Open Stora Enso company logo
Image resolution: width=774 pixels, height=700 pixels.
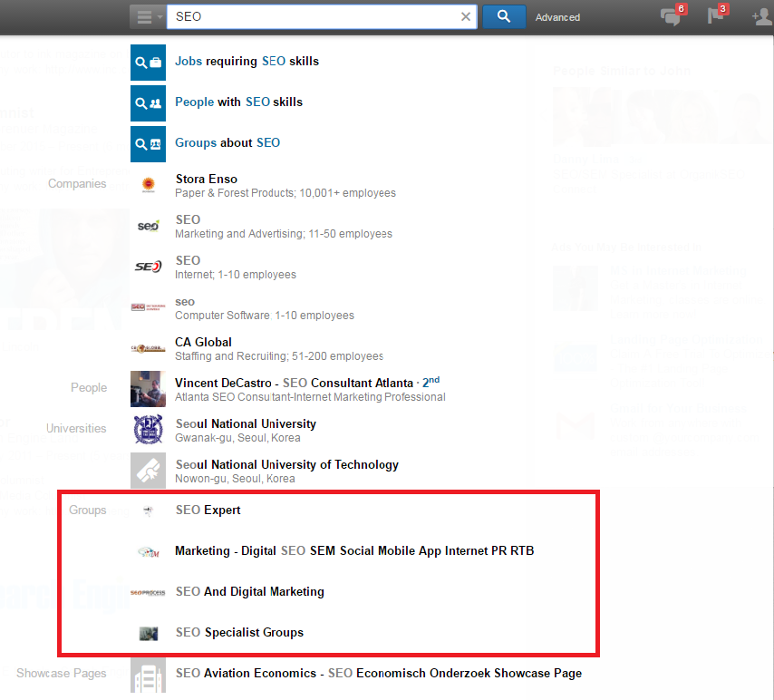point(148,185)
